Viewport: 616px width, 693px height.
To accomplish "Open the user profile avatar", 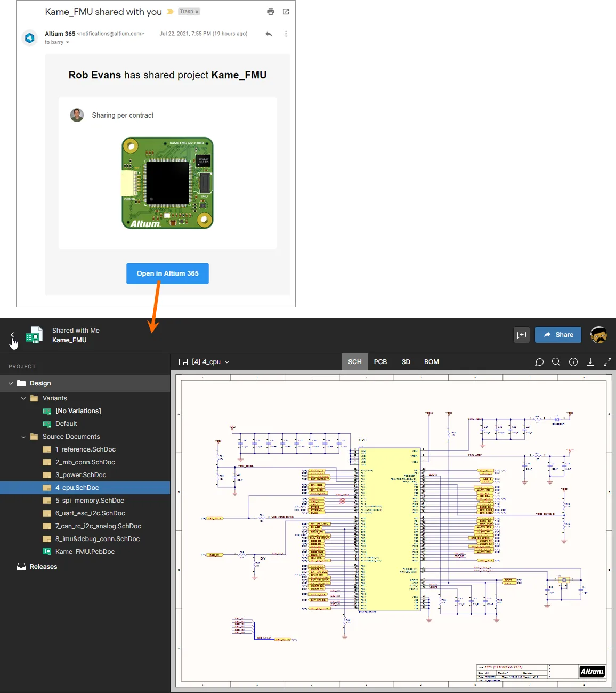I will [599, 335].
